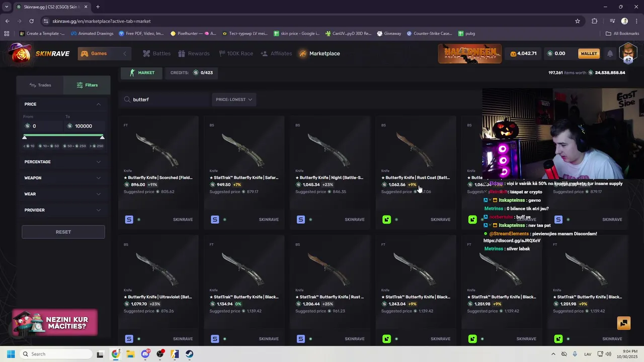Go to the 100K Race page

(x=236, y=53)
